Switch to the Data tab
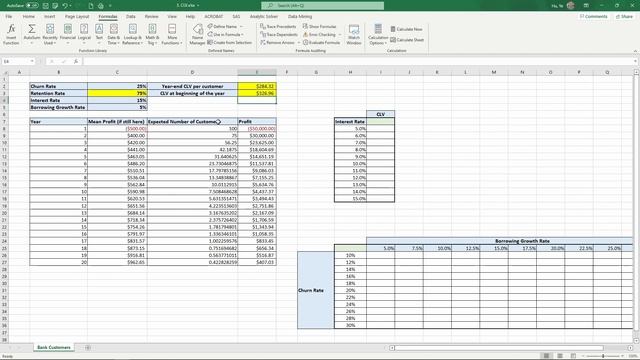The height and width of the screenshot is (360, 640). click(131, 16)
